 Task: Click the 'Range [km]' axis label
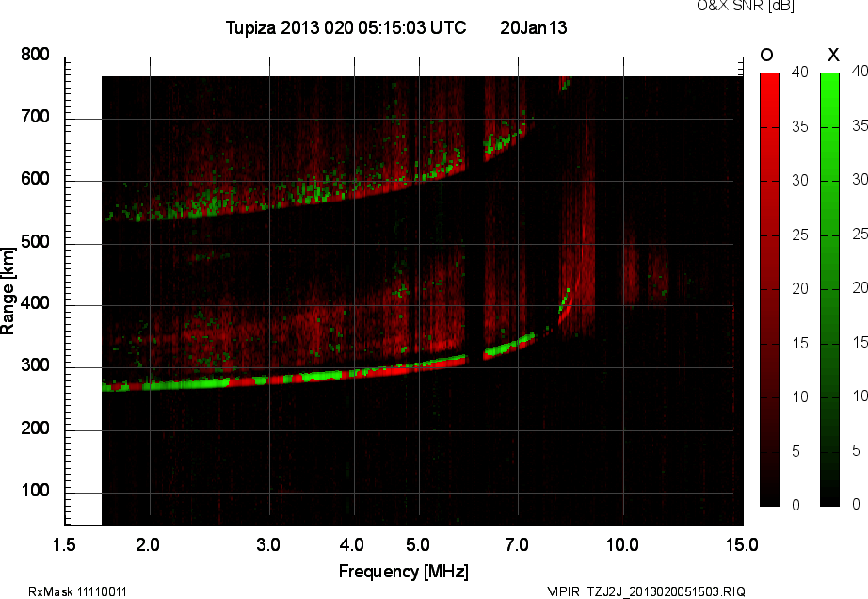click(x=8, y=291)
